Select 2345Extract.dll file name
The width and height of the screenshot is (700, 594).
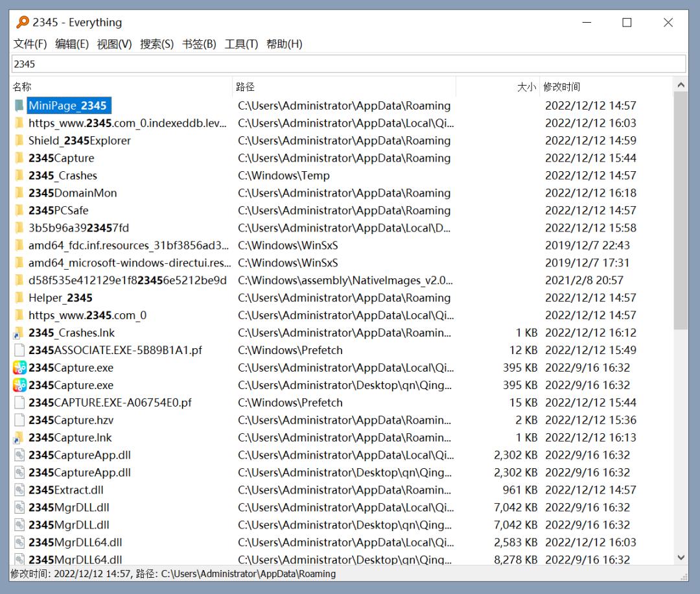point(66,490)
